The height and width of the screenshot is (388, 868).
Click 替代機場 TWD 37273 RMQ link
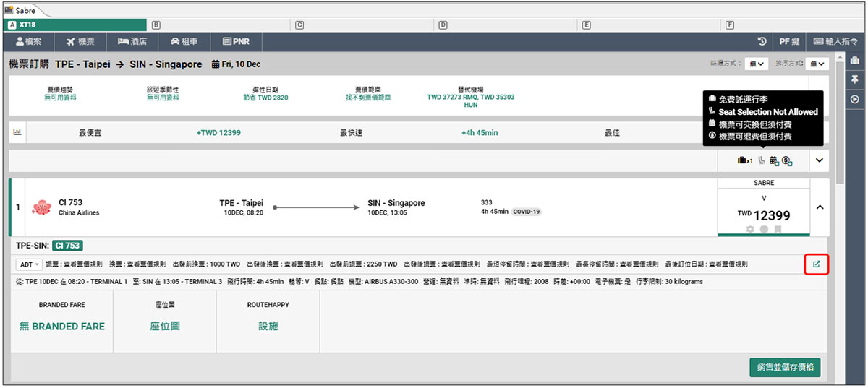[471, 97]
